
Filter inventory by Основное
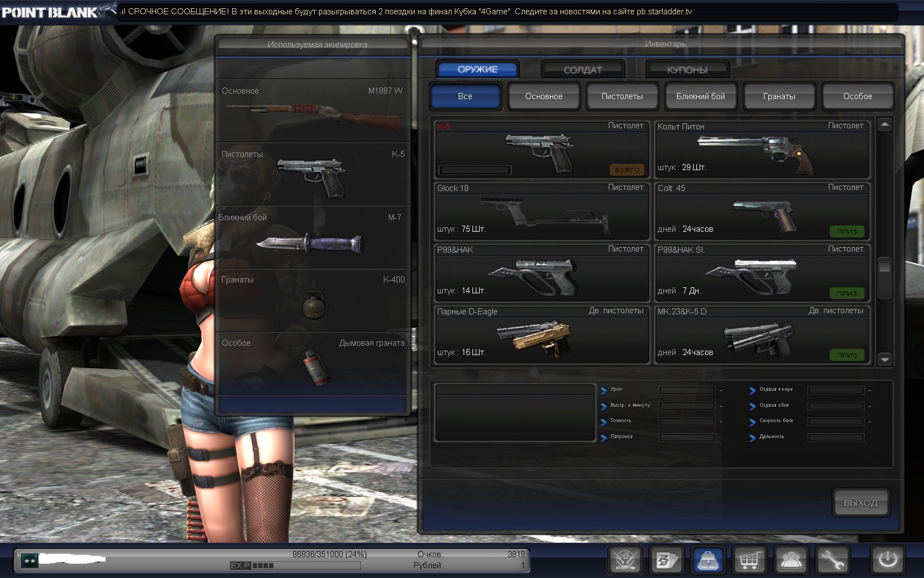click(544, 96)
